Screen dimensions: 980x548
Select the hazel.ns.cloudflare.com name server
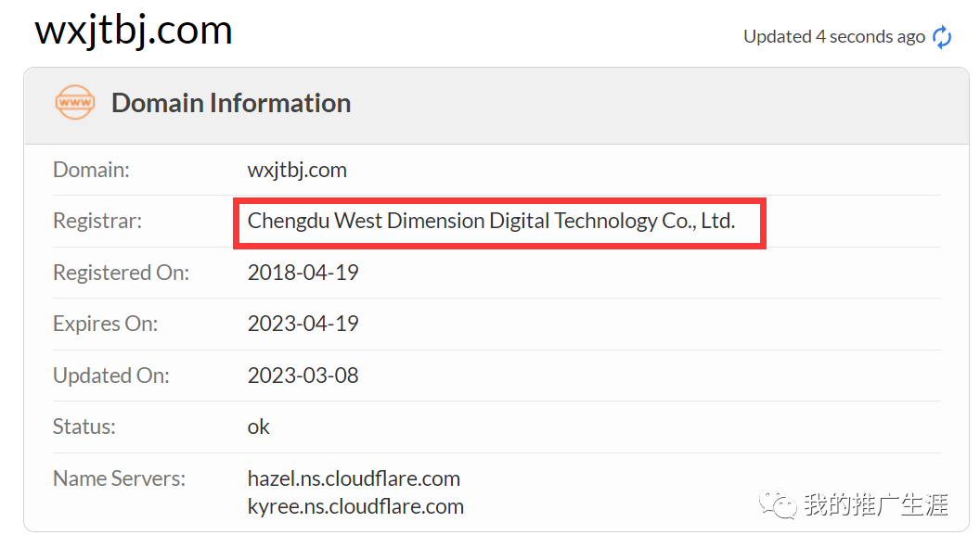click(x=354, y=478)
